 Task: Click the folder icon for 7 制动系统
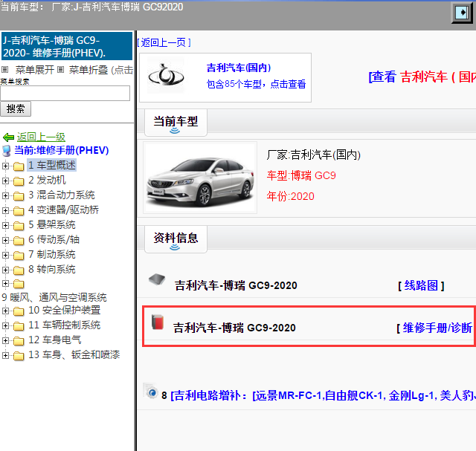(19, 256)
